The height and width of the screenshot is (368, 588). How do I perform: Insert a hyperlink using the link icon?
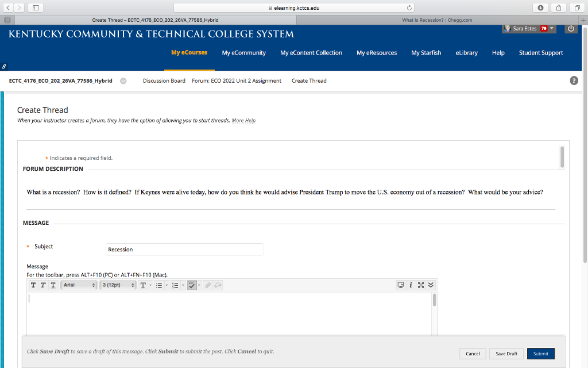208,285
